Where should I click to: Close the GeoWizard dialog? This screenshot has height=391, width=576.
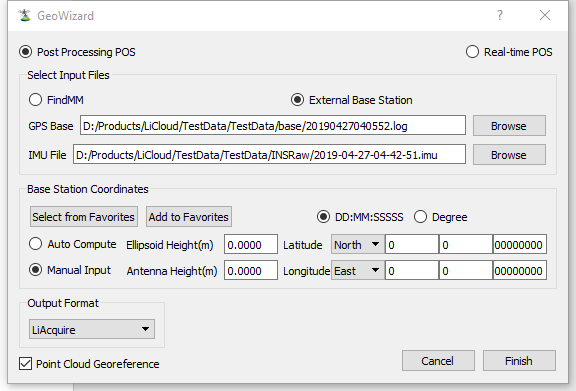(x=545, y=15)
